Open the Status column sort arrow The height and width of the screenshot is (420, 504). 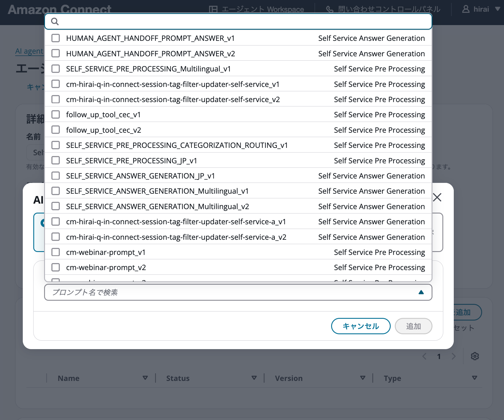(254, 378)
